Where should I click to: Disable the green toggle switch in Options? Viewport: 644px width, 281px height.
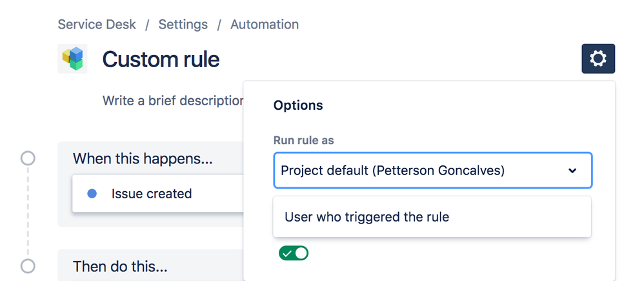pos(294,253)
